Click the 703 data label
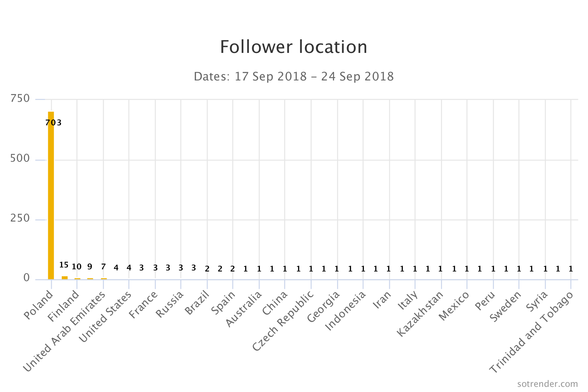This screenshot has height=392, width=588. click(54, 123)
